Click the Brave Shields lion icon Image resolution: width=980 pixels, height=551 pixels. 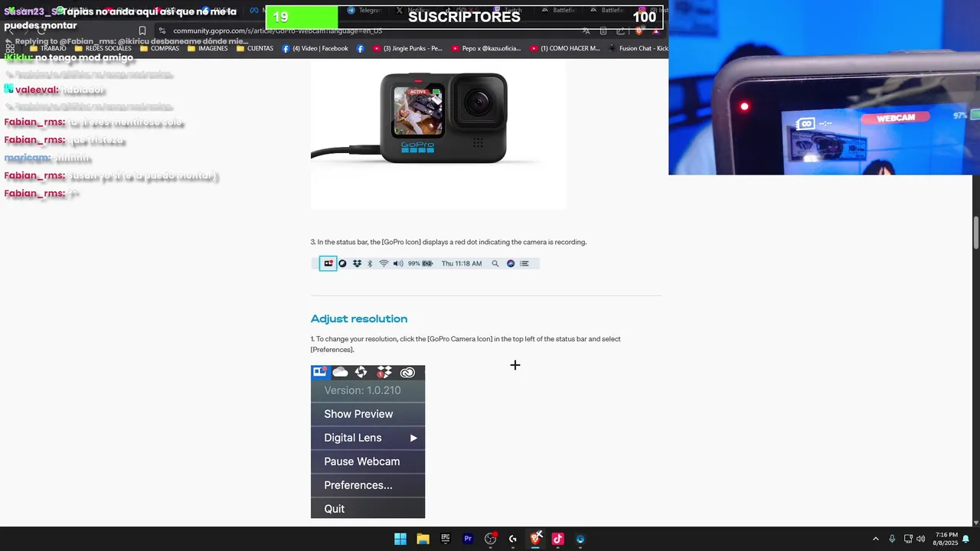pyautogui.click(x=640, y=31)
